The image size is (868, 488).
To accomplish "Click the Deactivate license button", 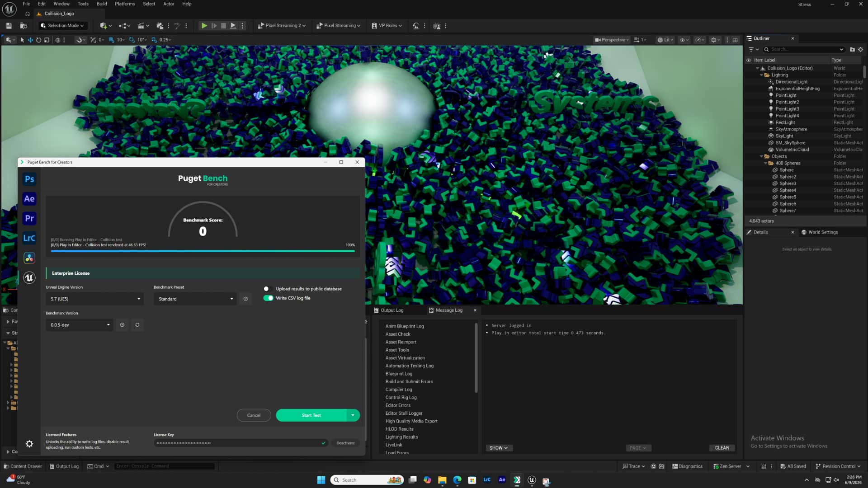I will 345,443.
